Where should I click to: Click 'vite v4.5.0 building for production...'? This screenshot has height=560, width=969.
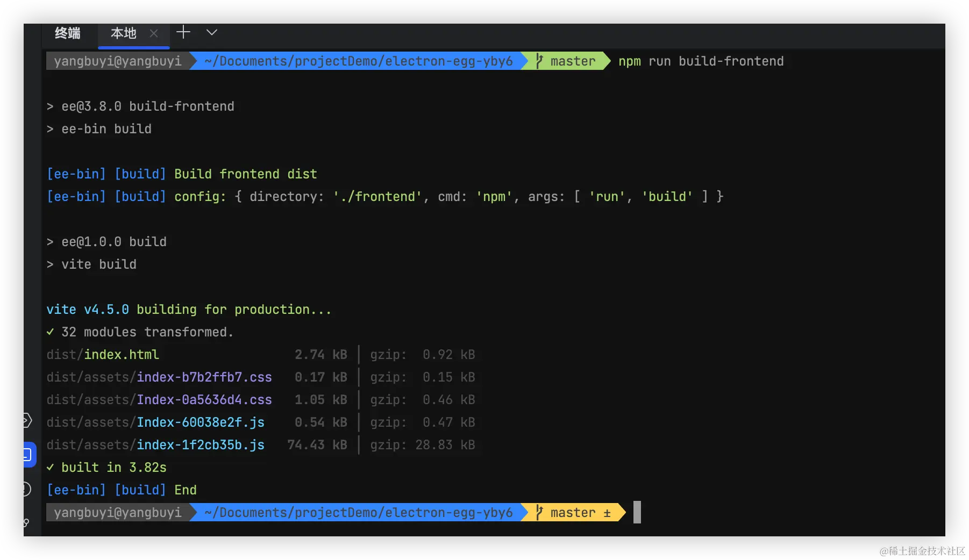[x=189, y=310]
